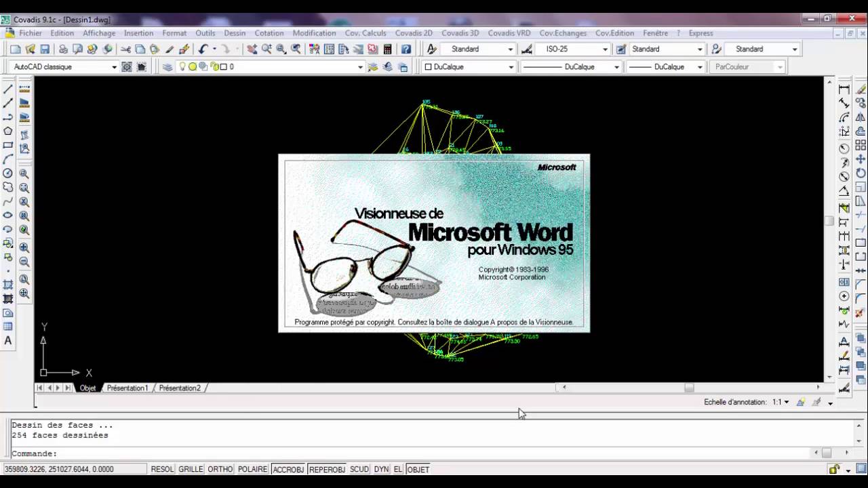
Task: Select the Polygon drawing tool
Action: tap(8, 131)
